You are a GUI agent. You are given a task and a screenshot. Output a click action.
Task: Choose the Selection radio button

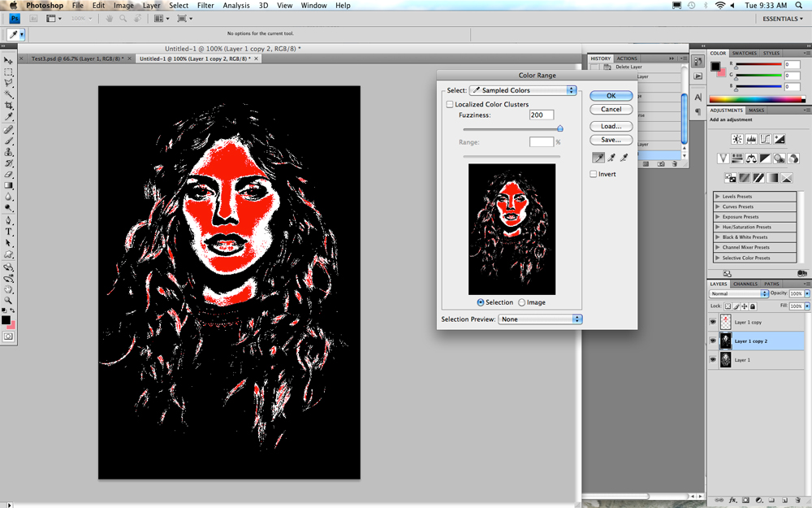click(x=480, y=302)
